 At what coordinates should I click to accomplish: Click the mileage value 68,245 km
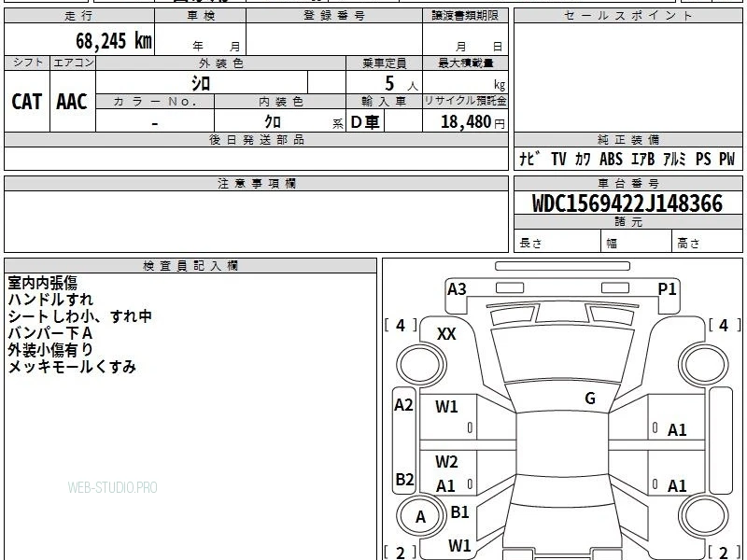[114, 41]
